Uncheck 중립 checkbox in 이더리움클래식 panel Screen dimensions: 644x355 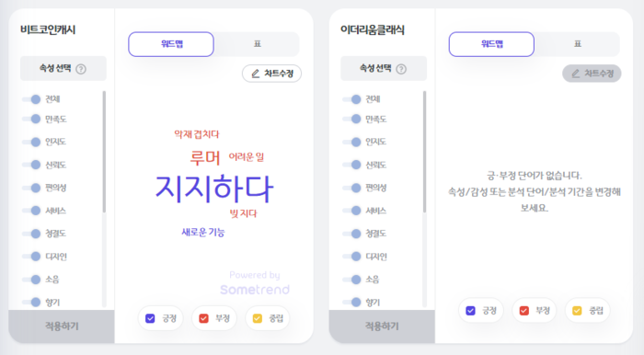click(577, 311)
